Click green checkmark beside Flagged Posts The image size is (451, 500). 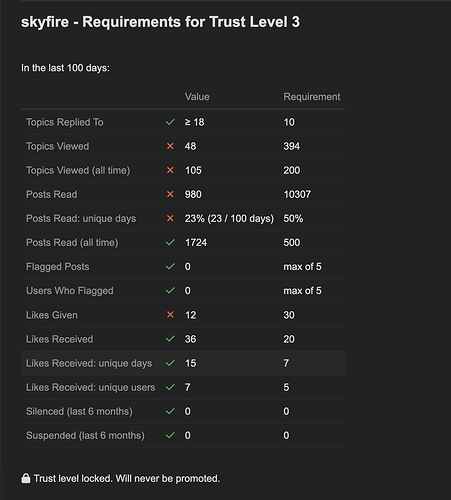click(x=170, y=266)
